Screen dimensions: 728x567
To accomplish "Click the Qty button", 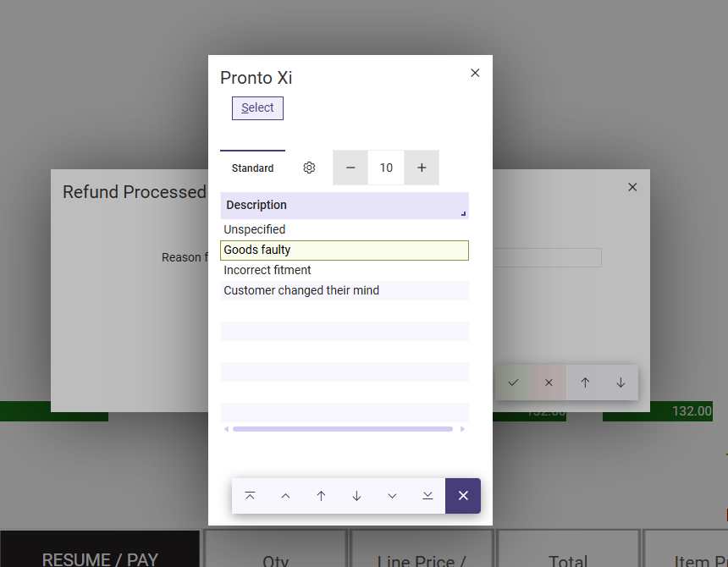I will (x=276, y=549).
